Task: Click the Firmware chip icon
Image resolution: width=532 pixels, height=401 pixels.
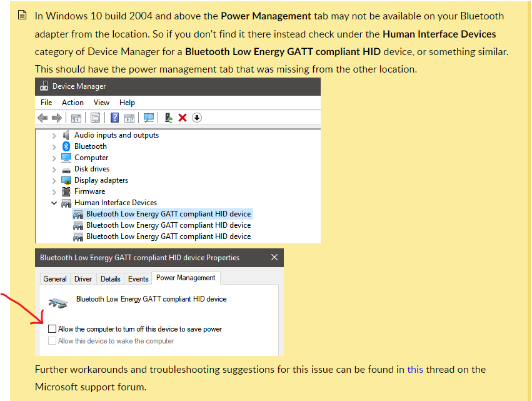Action: click(66, 191)
